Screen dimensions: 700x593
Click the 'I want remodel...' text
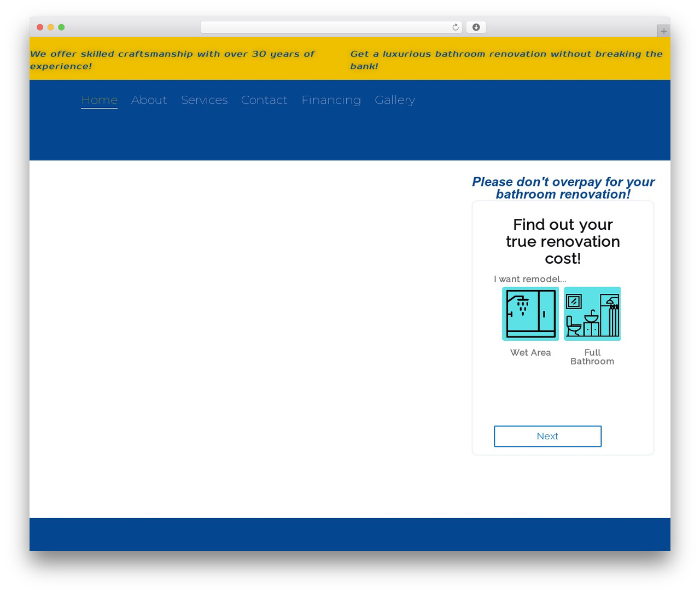pyautogui.click(x=530, y=279)
